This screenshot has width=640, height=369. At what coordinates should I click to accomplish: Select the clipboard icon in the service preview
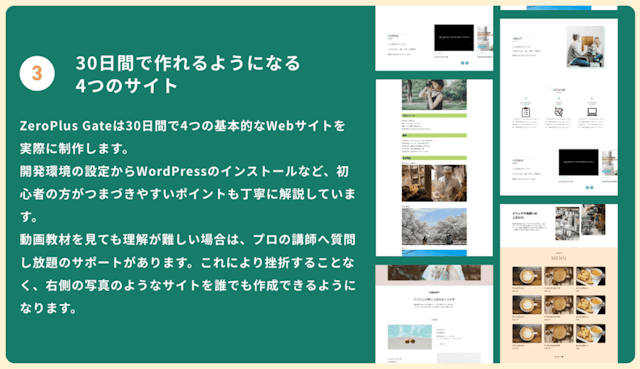point(526,112)
